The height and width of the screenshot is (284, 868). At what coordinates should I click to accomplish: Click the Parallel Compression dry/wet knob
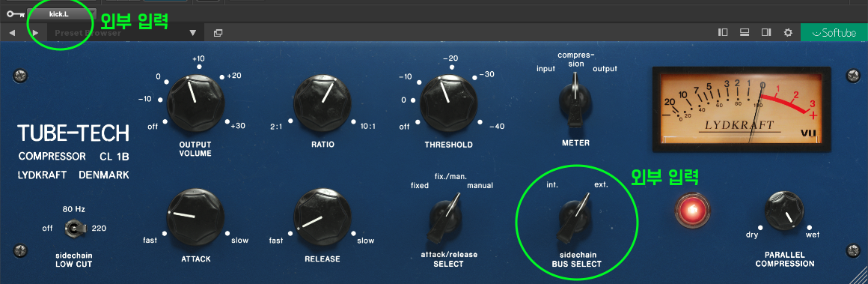tap(784, 211)
